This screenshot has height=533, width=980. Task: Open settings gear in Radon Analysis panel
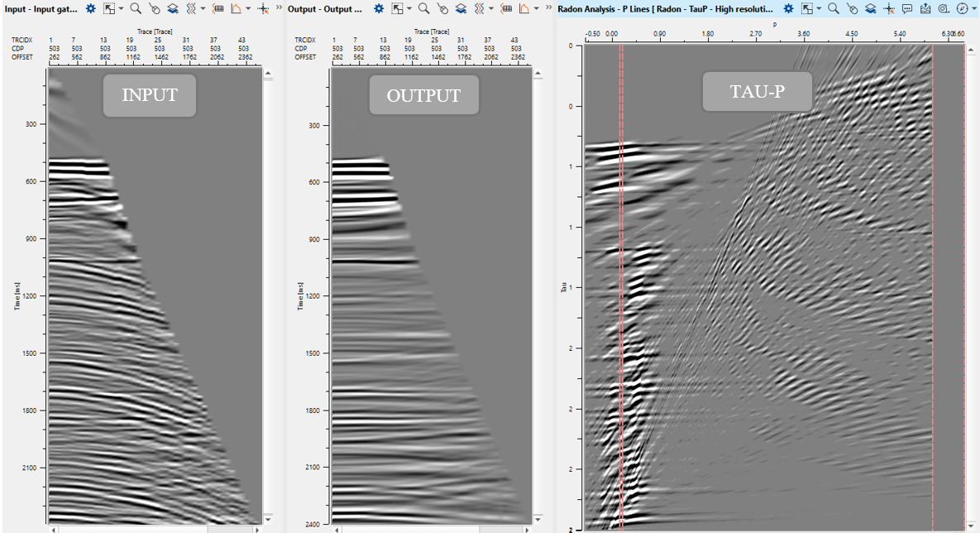pos(789,8)
